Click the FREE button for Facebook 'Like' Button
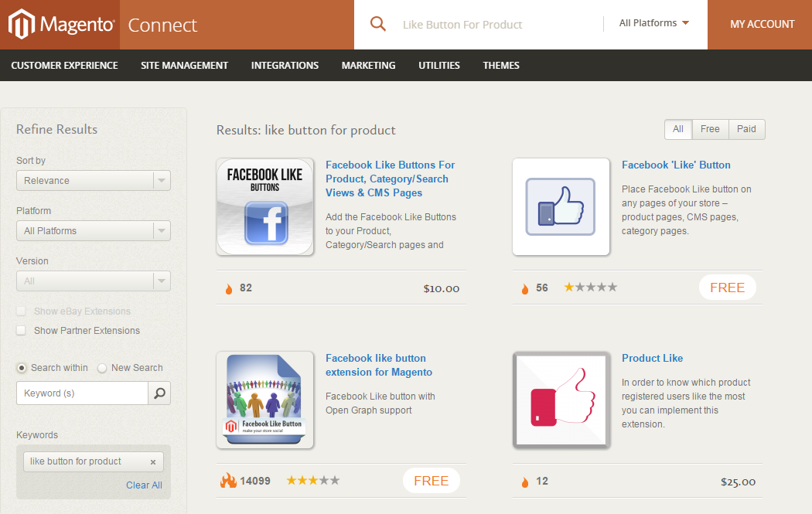Image resolution: width=812 pixels, height=514 pixels. (x=728, y=288)
